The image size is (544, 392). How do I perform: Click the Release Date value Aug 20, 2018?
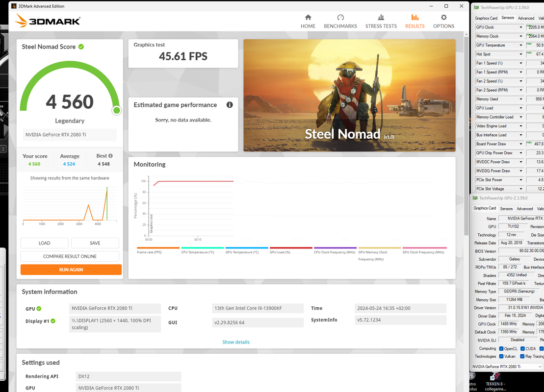pyautogui.click(x=512, y=243)
